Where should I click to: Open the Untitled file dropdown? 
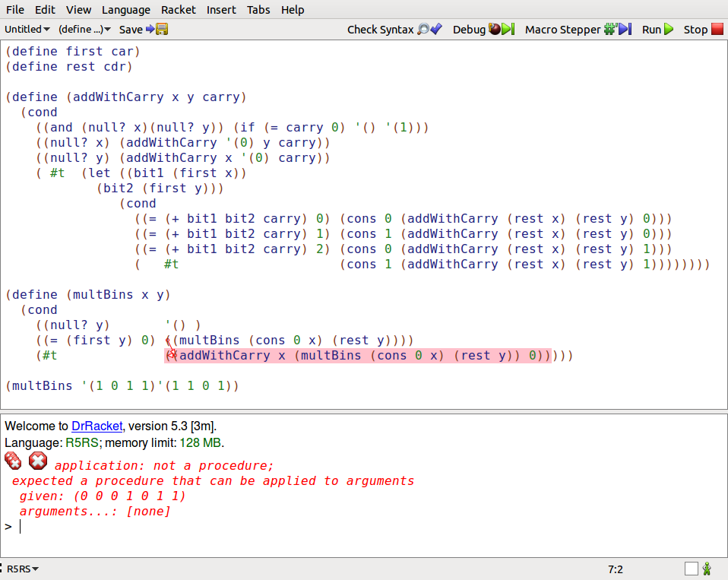[27, 30]
